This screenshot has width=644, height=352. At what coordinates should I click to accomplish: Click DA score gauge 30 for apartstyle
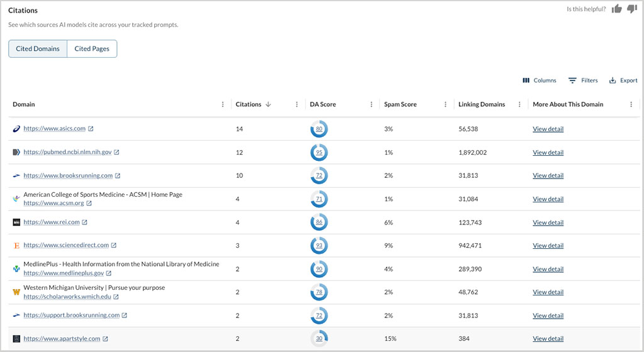319,338
